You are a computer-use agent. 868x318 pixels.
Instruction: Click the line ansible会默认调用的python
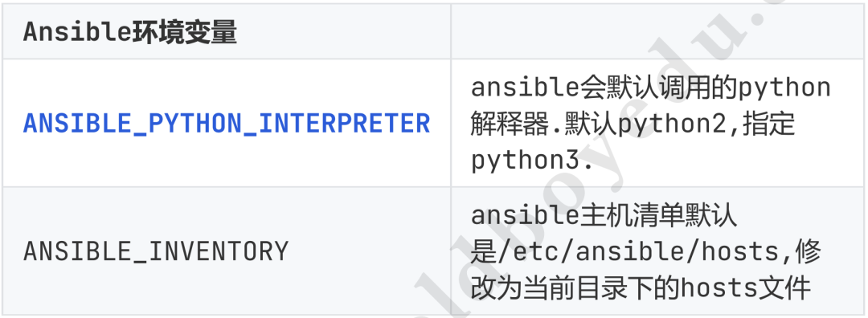651,88
